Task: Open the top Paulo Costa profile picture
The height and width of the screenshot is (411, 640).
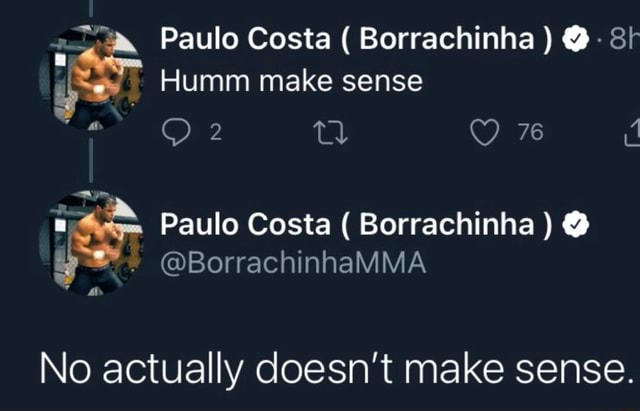Action: 90,77
